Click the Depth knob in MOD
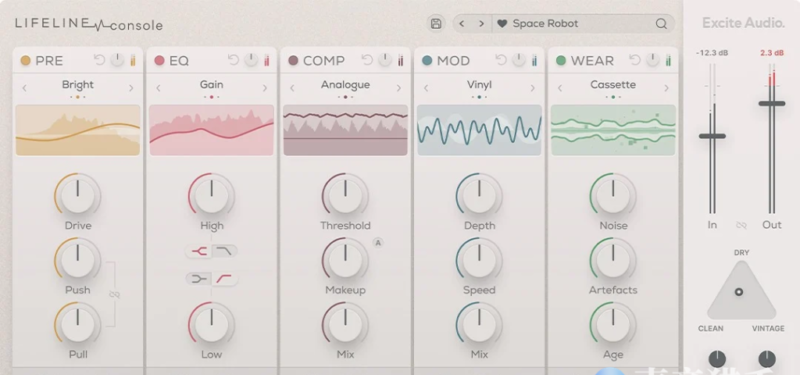This screenshot has width=800, height=375. (x=479, y=195)
